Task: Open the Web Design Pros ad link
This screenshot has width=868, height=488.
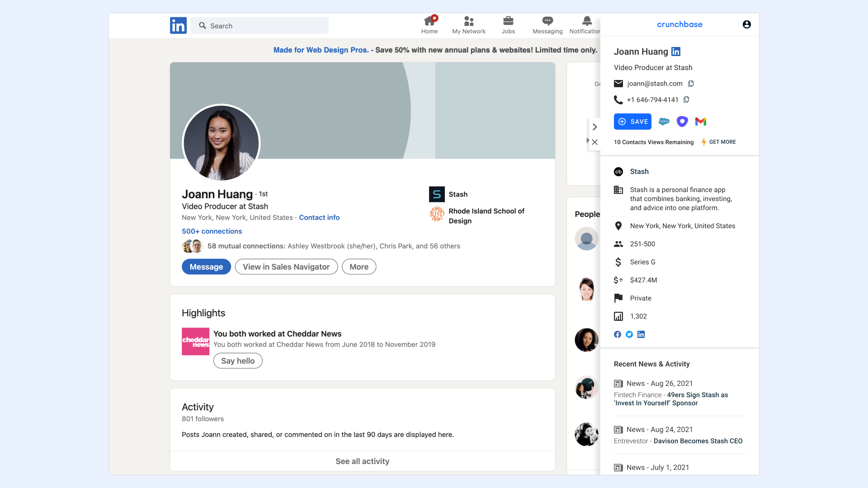Action: (x=321, y=50)
